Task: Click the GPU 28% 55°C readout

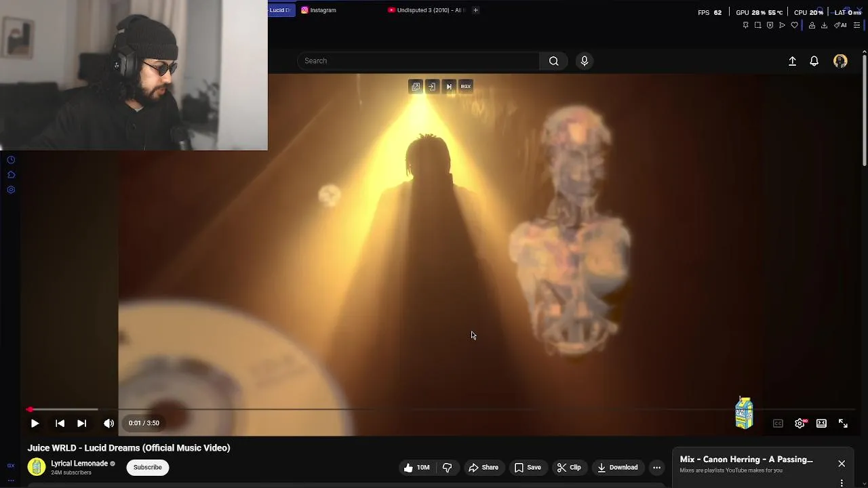Action: [x=759, y=12]
